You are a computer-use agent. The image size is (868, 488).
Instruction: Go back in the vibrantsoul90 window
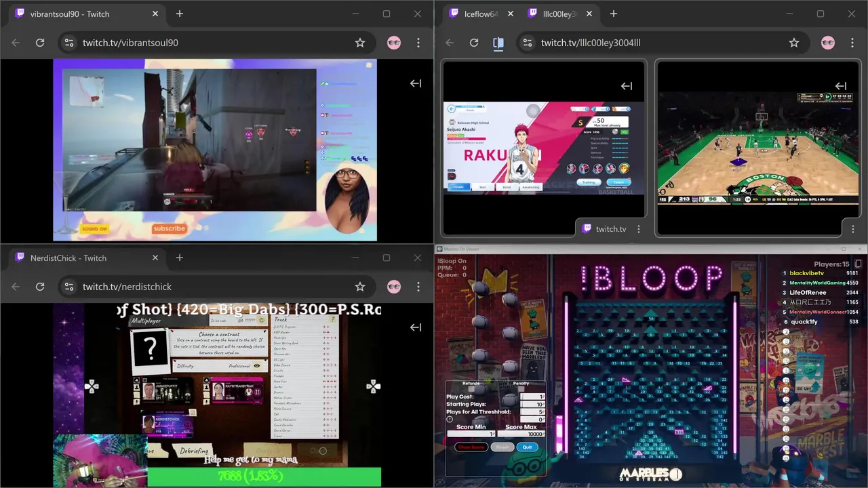(16, 43)
